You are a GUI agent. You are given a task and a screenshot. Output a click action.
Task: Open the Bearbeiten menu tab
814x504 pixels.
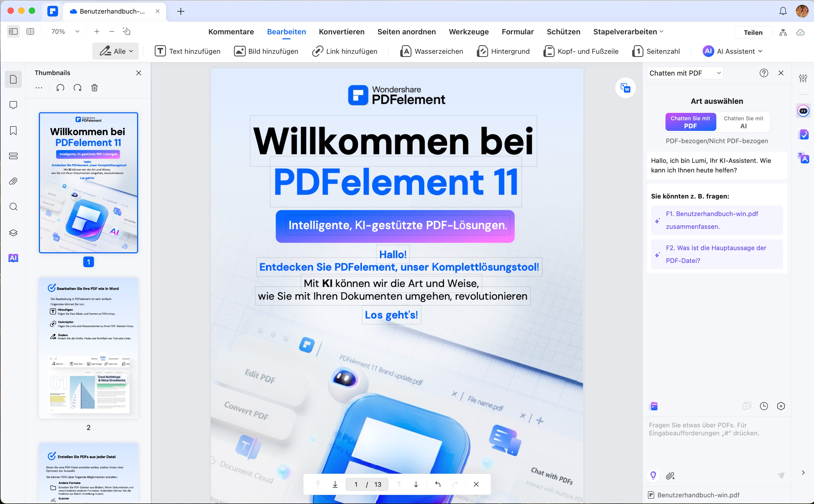point(286,31)
